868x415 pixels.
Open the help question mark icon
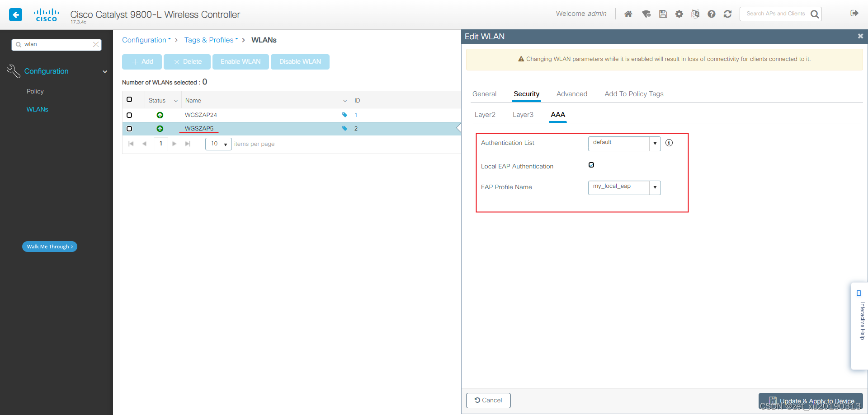pyautogui.click(x=711, y=14)
